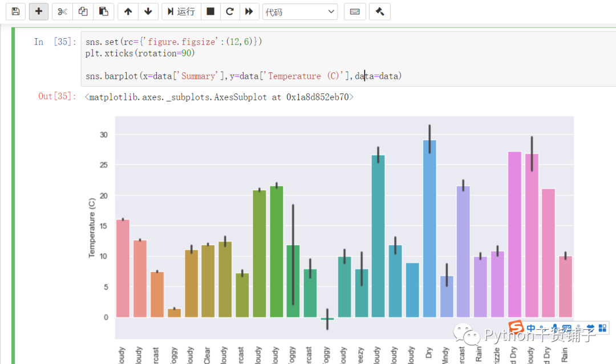The image size is (616, 364).
Task: Toggle the Sogou 中 Chinese mode indicator
Action: 531,328
